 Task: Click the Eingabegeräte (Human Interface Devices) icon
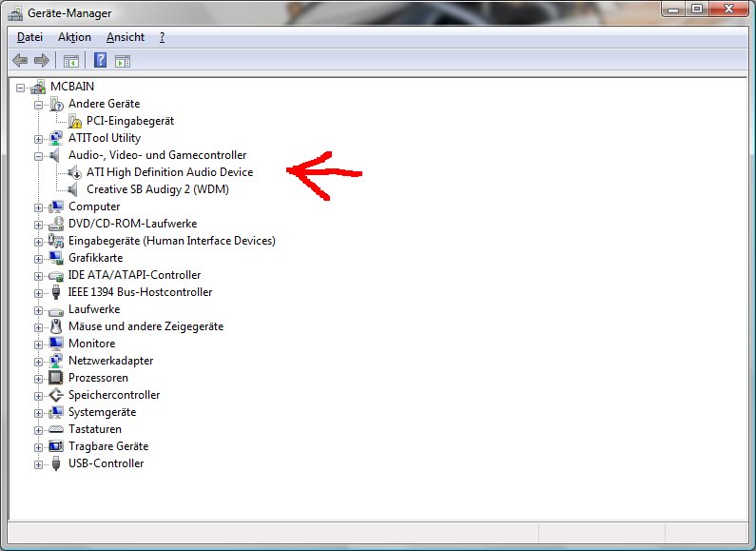[x=56, y=241]
